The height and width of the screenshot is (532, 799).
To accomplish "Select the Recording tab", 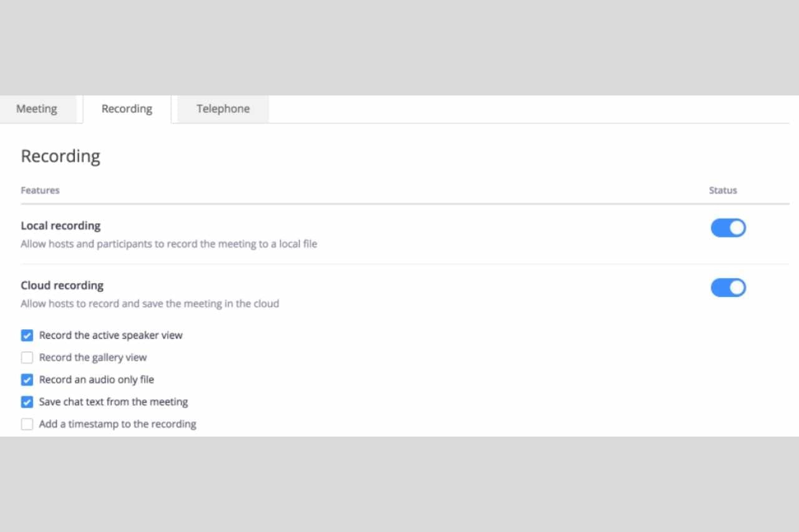I will point(127,109).
